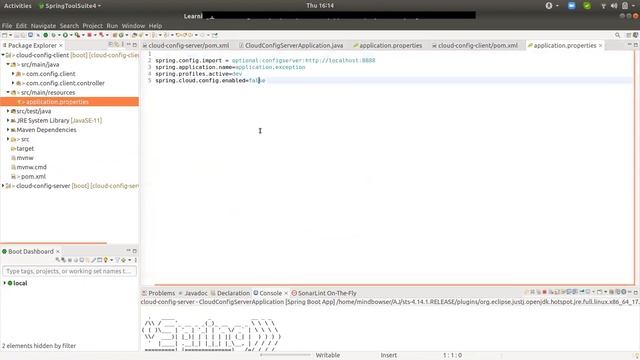Click the Boot Dashboard start app icon
The height and width of the screenshot is (360, 640).
coord(58,260)
